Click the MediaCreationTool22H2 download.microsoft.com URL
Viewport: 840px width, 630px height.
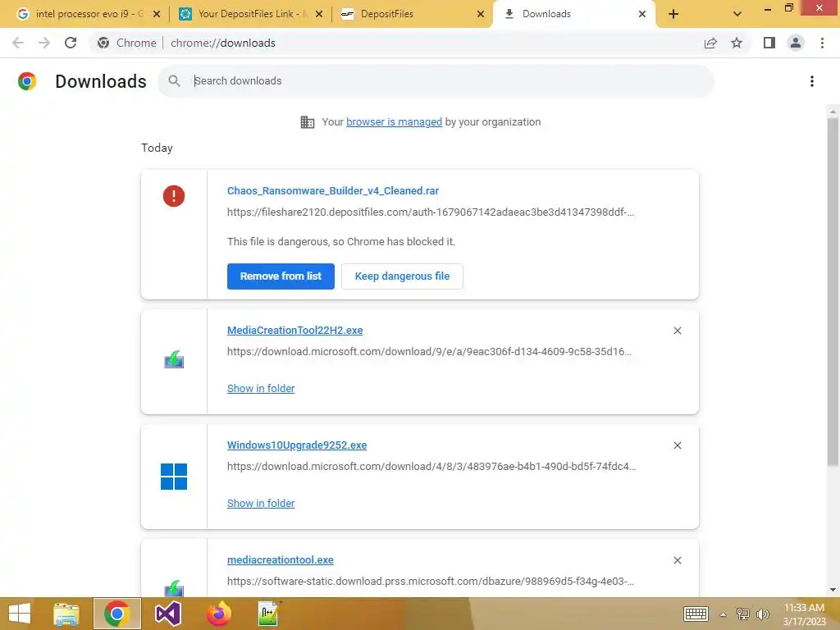429,352
